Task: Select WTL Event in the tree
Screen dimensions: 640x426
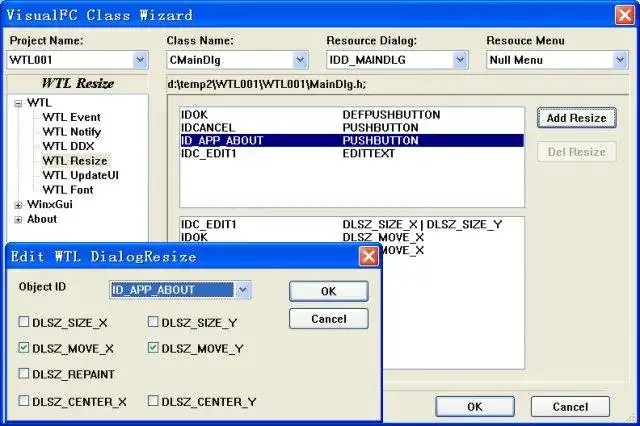Action: click(71, 118)
